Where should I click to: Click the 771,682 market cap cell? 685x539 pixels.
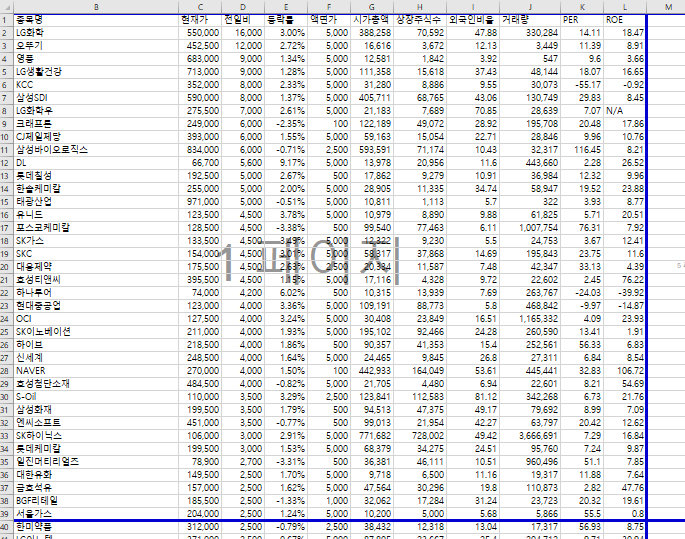tap(372, 436)
